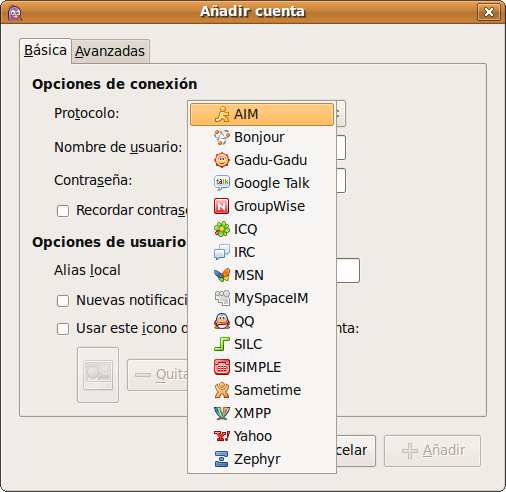Choose XMPP from the dropdown list
Screen dimensions: 506x492
262,413
